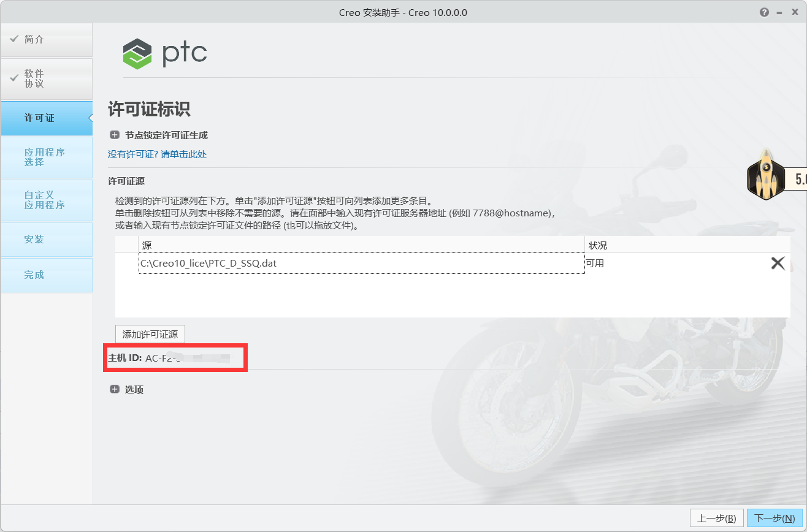Open the 完成 step
This screenshot has height=532, width=807.
[x=47, y=275]
